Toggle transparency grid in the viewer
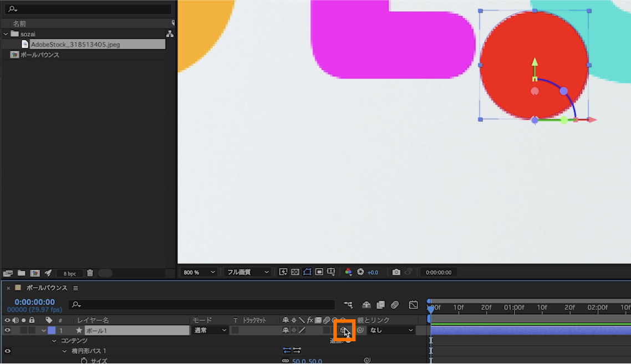 click(x=295, y=272)
